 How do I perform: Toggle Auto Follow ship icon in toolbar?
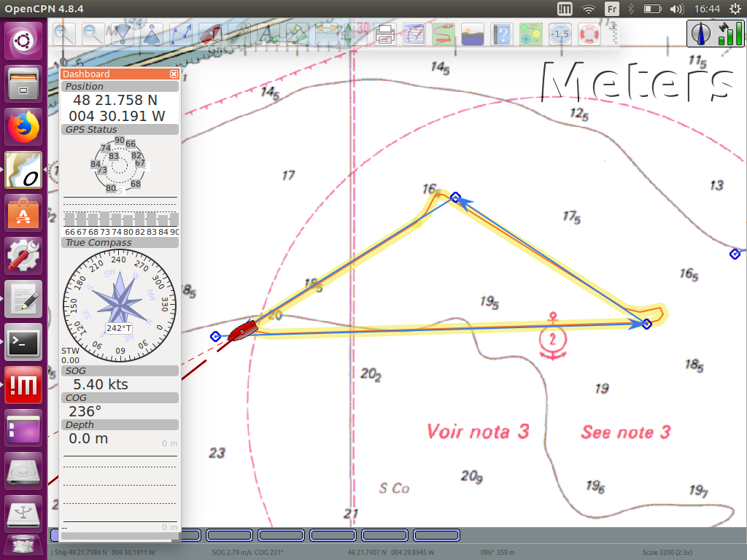pos(210,34)
